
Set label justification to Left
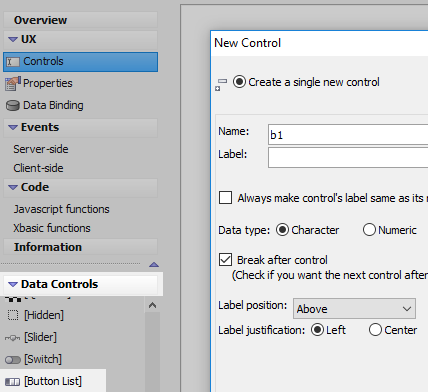click(317, 330)
